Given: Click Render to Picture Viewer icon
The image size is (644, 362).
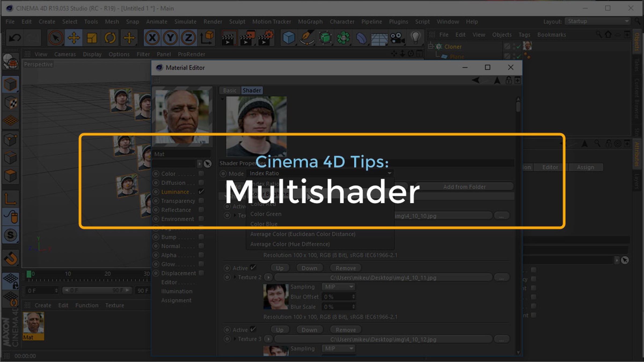Looking at the screenshot, I should (247, 38).
